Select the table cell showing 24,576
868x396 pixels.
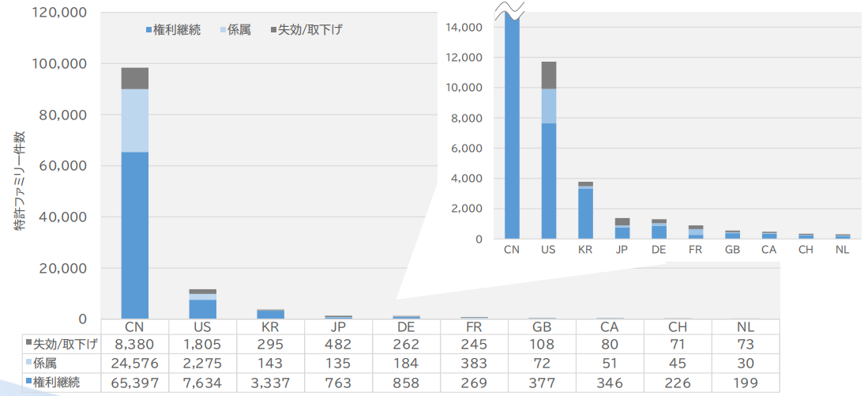point(135,364)
